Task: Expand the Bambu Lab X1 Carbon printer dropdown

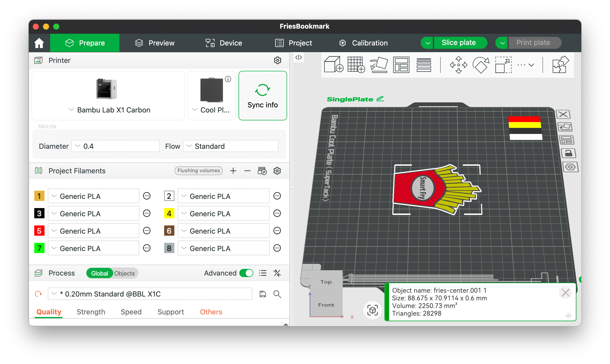Action: [108, 96]
